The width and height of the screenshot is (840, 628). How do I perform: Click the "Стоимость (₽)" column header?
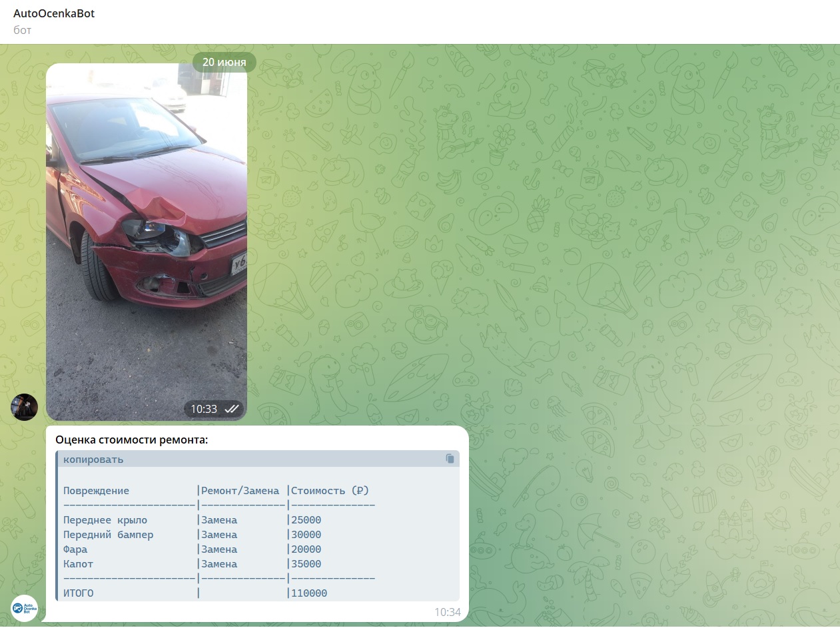[x=330, y=491]
